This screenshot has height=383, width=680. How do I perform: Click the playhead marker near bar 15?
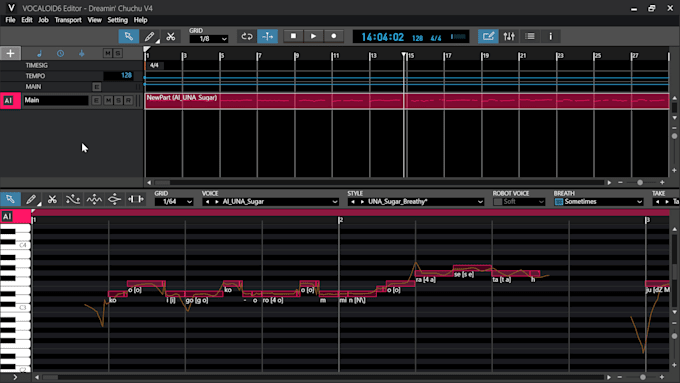coord(404,55)
